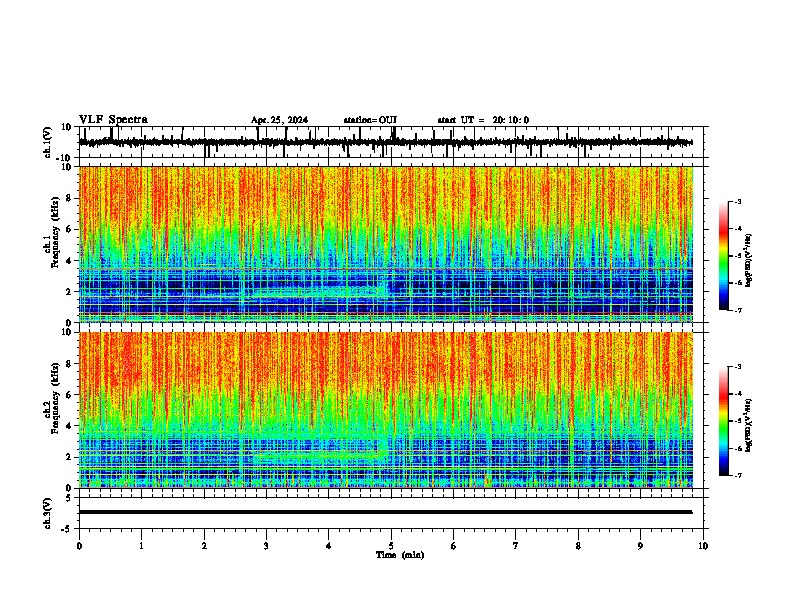The image size is (792, 612).
Task: Click the "VLF Spectra" title text
Action: point(113,120)
